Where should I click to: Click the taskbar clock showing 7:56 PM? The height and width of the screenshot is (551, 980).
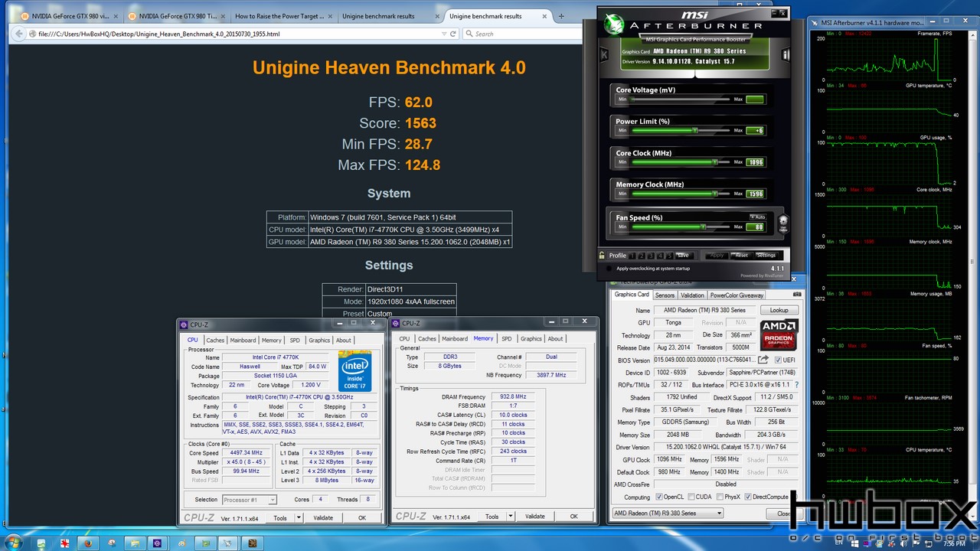(x=954, y=543)
